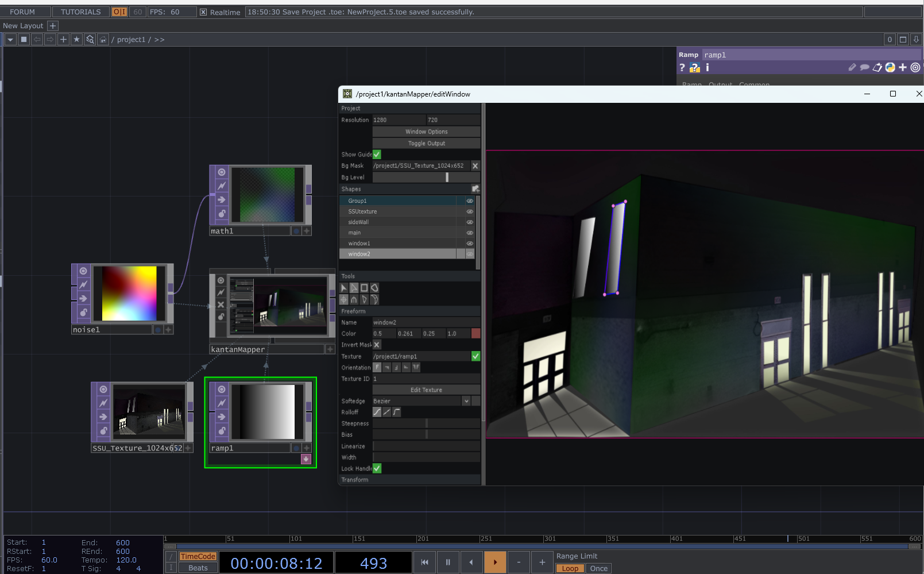Image resolution: width=924 pixels, height=574 pixels.
Task: Expand the project path with the >> chevron
Action: (x=160, y=39)
